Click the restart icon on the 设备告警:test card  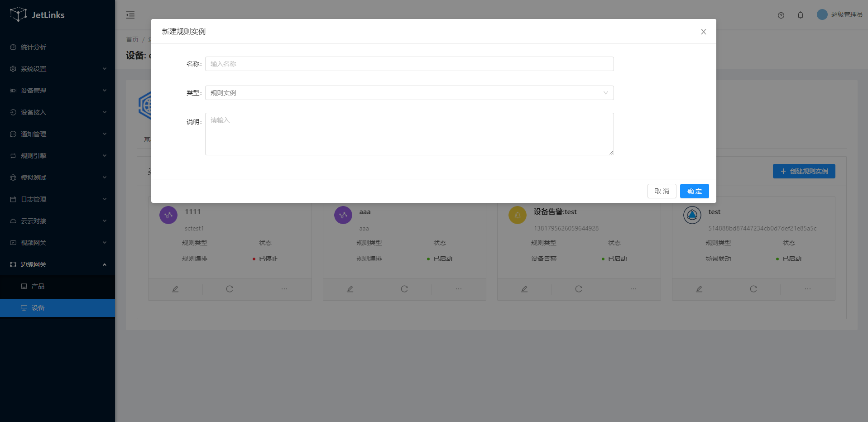click(x=579, y=289)
